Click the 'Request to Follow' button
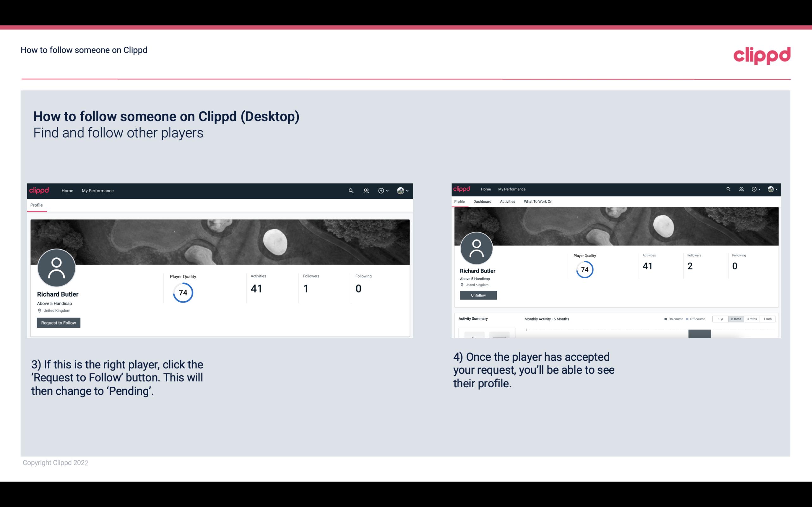Screen dimensions: 812x507 pos(58,323)
